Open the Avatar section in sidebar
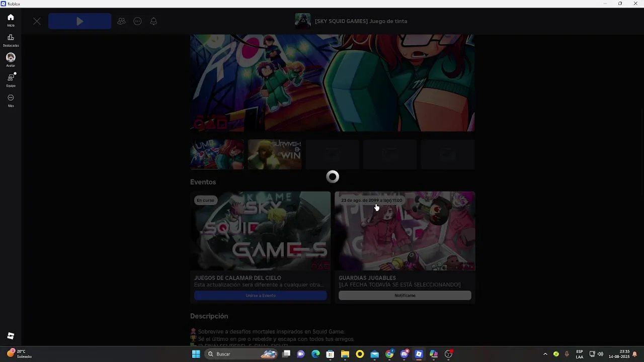Viewport: 644px width, 362px height. pyautogui.click(x=11, y=60)
